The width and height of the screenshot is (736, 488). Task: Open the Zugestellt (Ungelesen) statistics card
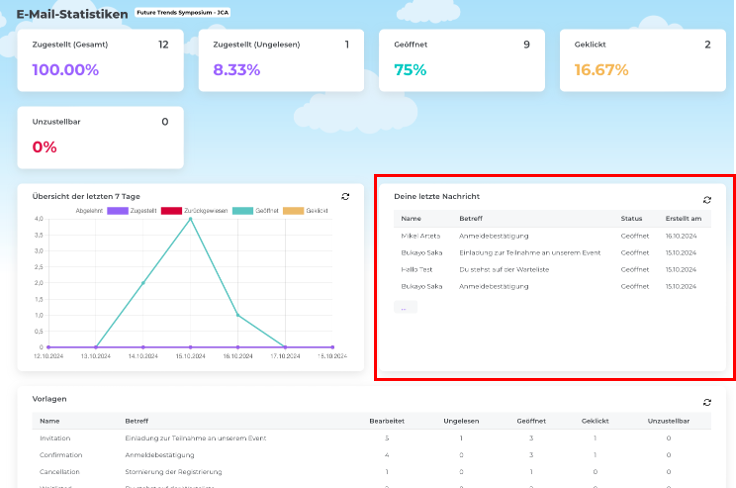[281, 60]
